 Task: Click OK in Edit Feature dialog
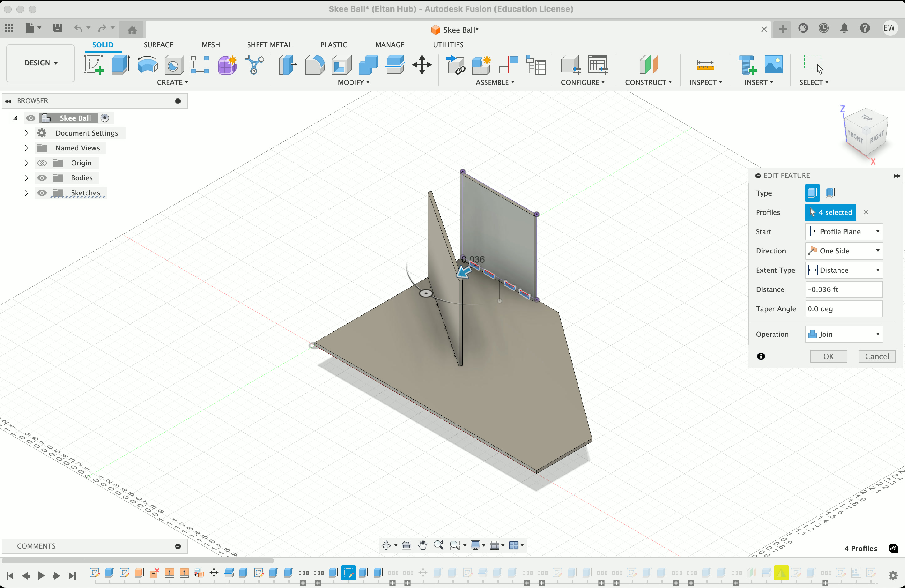[828, 357]
